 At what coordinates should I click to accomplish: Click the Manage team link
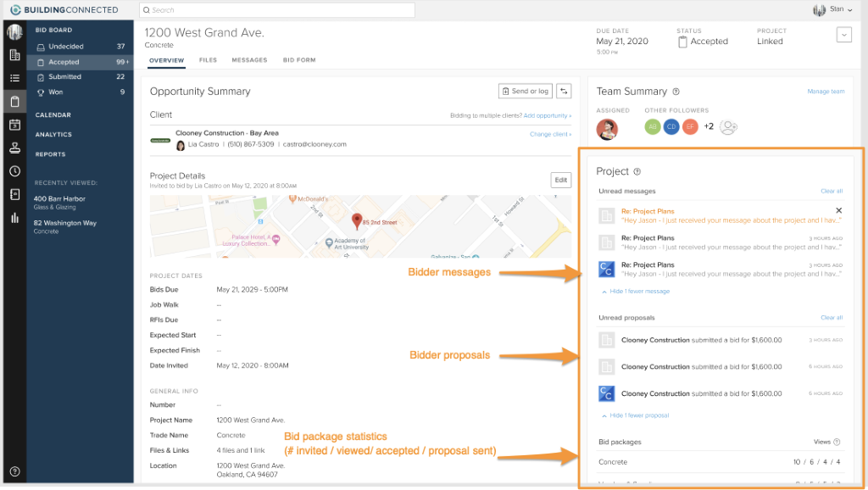(x=825, y=92)
